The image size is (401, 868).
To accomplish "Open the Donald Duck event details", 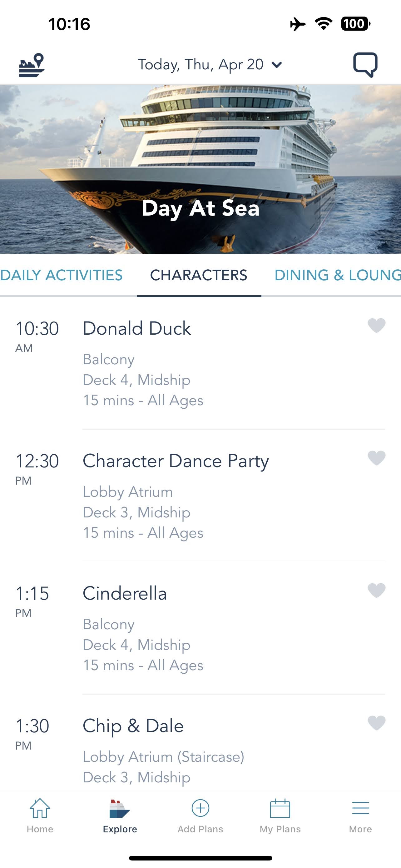I will (x=137, y=328).
